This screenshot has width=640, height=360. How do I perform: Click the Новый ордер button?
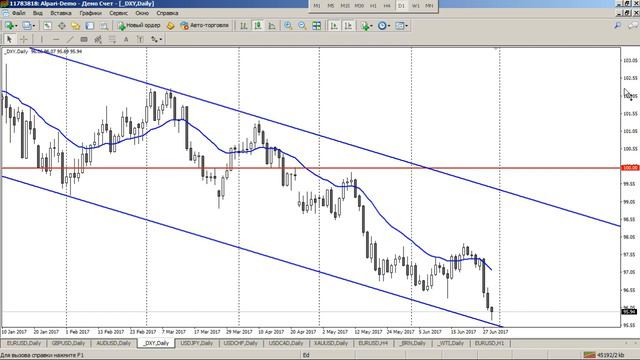[139, 26]
